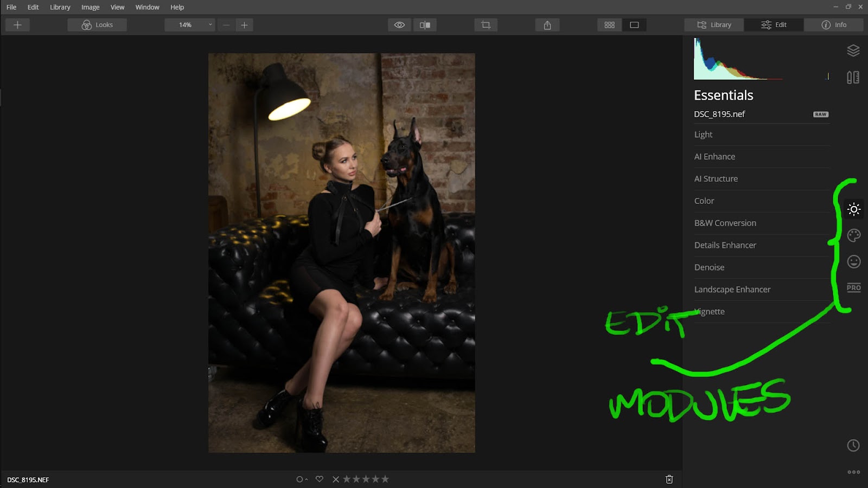Select the Crop tool
868x488 pixels.
(x=486, y=25)
